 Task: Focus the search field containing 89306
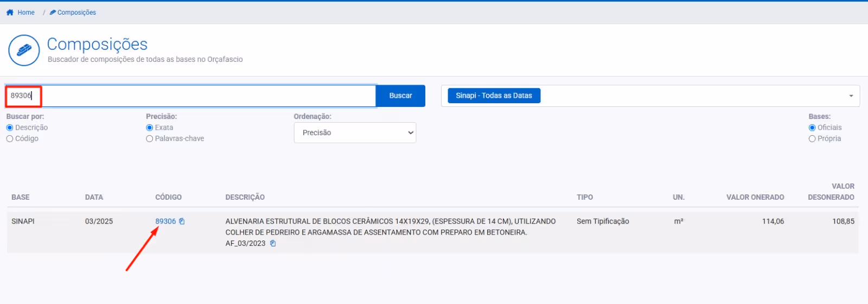(190, 96)
